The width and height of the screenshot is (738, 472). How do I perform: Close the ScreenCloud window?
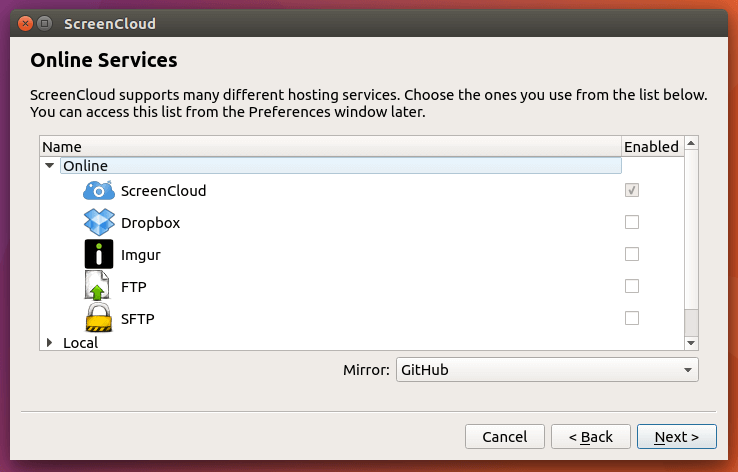[23, 23]
